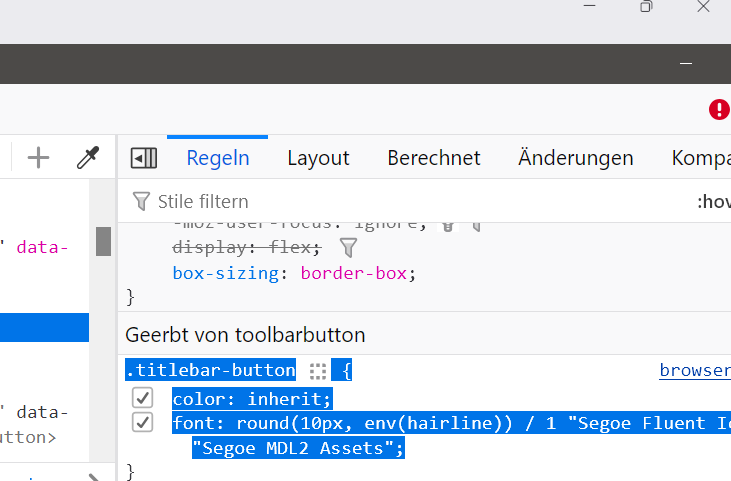
Task: Click the pink data- attribute near scrollbar thumb
Action: click(x=42, y=247)
